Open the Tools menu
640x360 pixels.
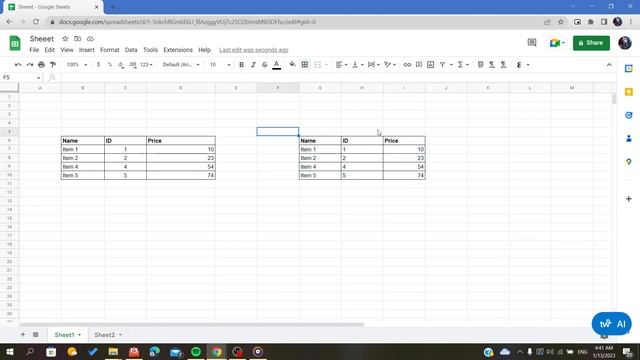(x=150, y=50)
